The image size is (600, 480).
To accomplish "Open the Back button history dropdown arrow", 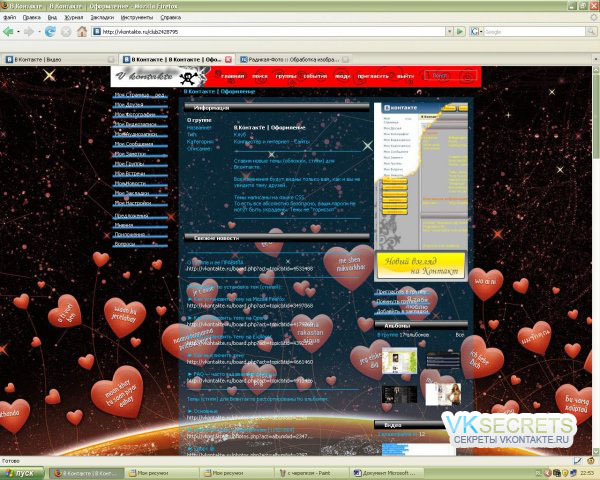I will click(18, 32).
